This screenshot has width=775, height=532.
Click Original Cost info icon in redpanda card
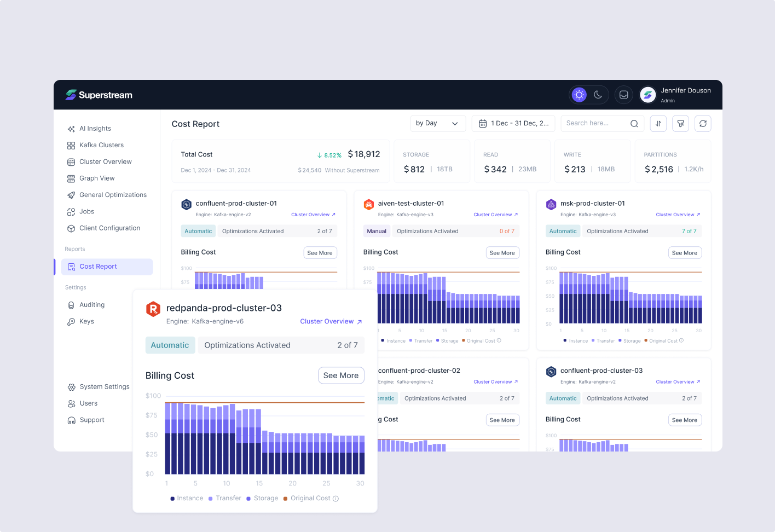click(x=336, y=499)
